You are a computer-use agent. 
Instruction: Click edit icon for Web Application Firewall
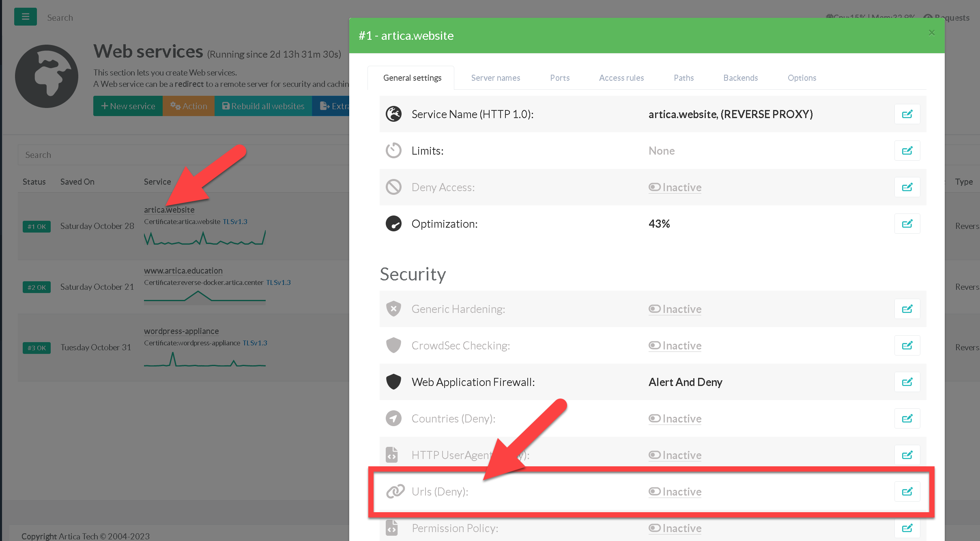(x=907, y=382)
